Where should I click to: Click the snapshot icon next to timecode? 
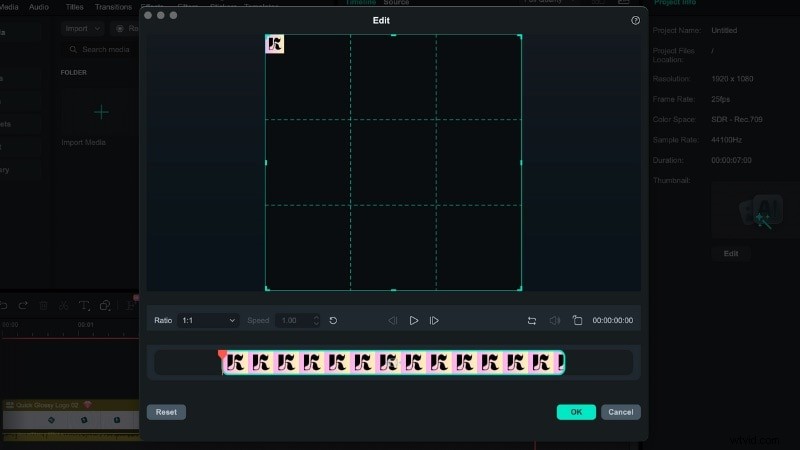[577, 320]
